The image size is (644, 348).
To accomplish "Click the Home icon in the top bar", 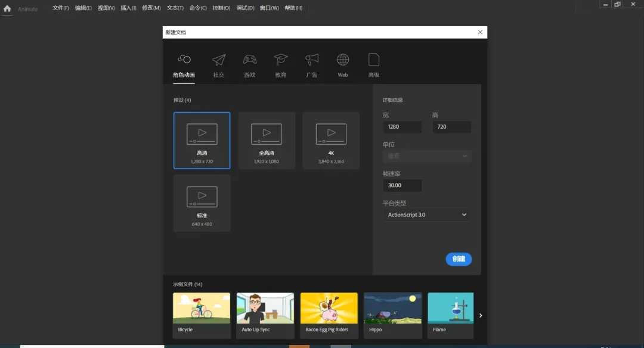I will pyautogui.click(x=7, y=8).
